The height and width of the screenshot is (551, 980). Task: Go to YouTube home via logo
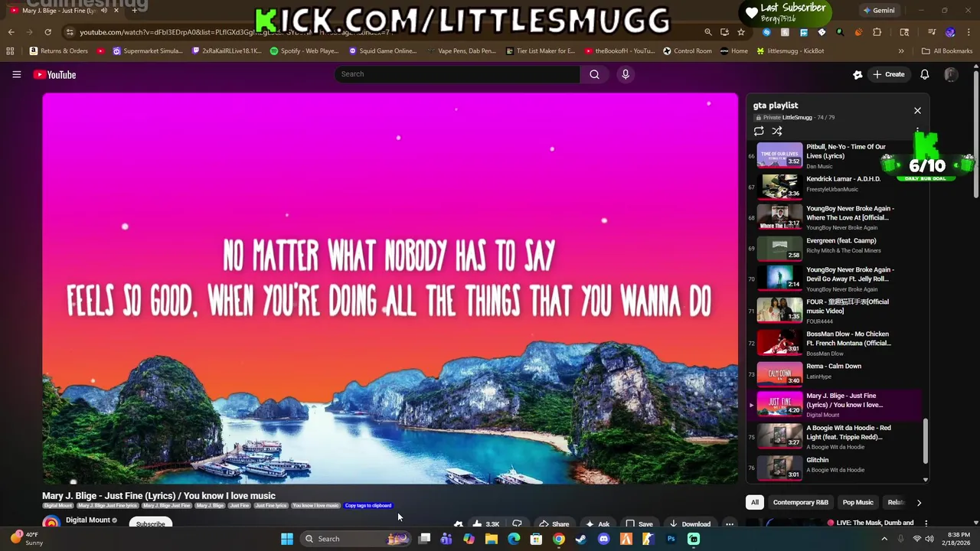tap(54, 74)
